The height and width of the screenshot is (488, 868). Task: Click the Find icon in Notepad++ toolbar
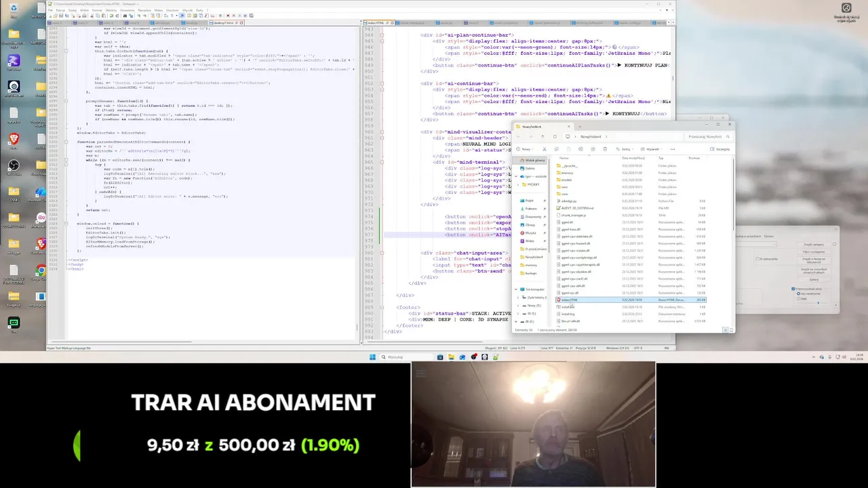click(125, 16)
